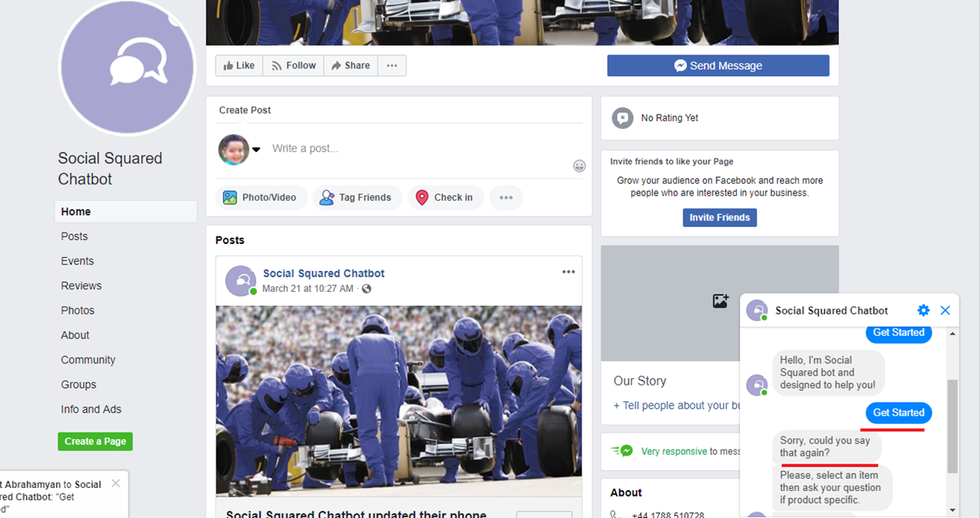Select Tag Friends option
This screenshot has width=980, height=518.
(356, 198)
